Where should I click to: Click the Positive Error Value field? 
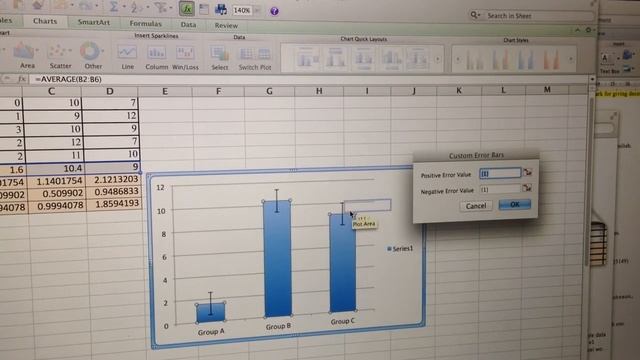click(500, 173)
